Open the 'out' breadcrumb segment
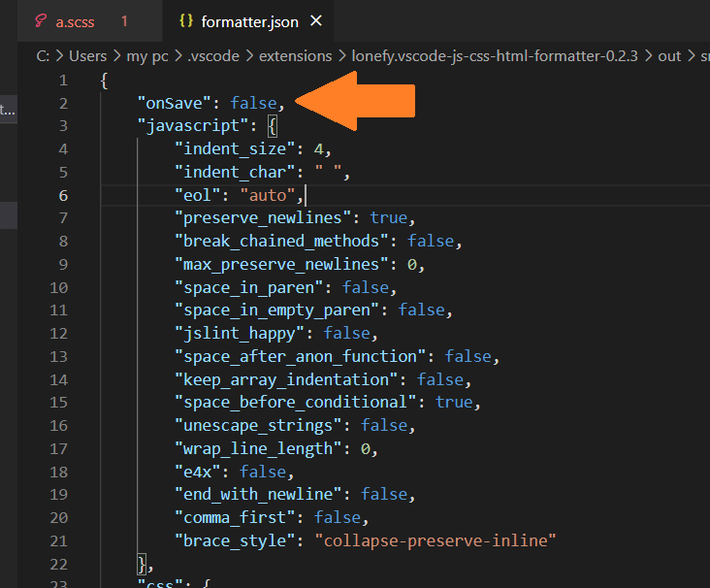The width and height of the screenshot is (710, 588). pyautogui.click(x=669, y=56)
